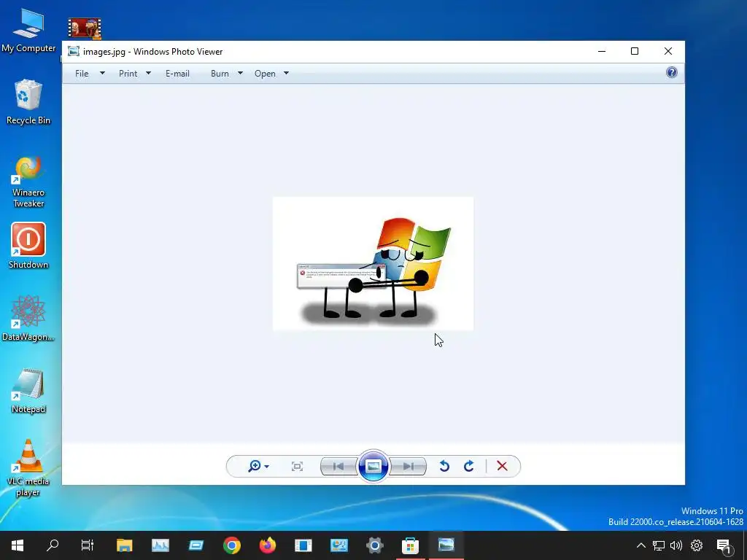Delete the image with the red X
747x560 pixels.
tap(502, 466)
